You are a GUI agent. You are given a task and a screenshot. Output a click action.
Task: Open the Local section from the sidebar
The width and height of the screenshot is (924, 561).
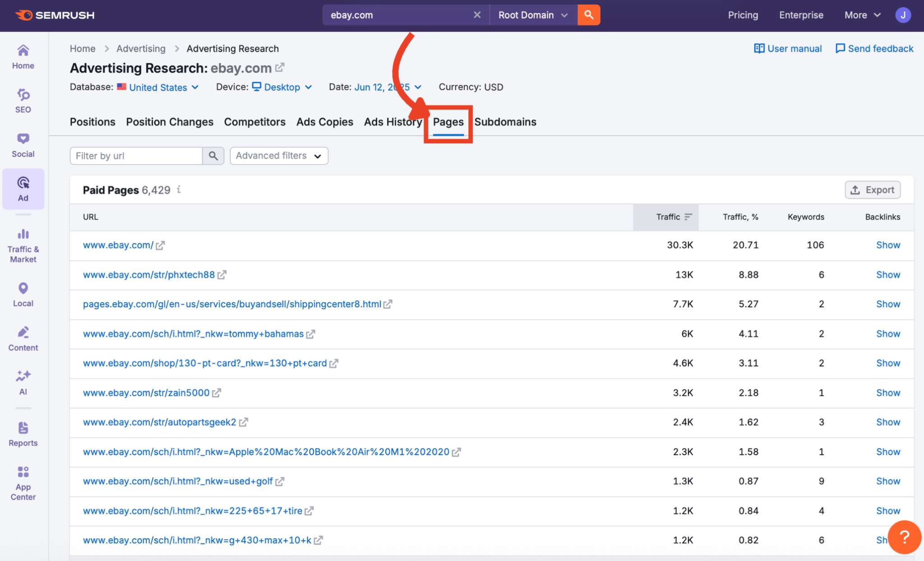coord(23,294)
